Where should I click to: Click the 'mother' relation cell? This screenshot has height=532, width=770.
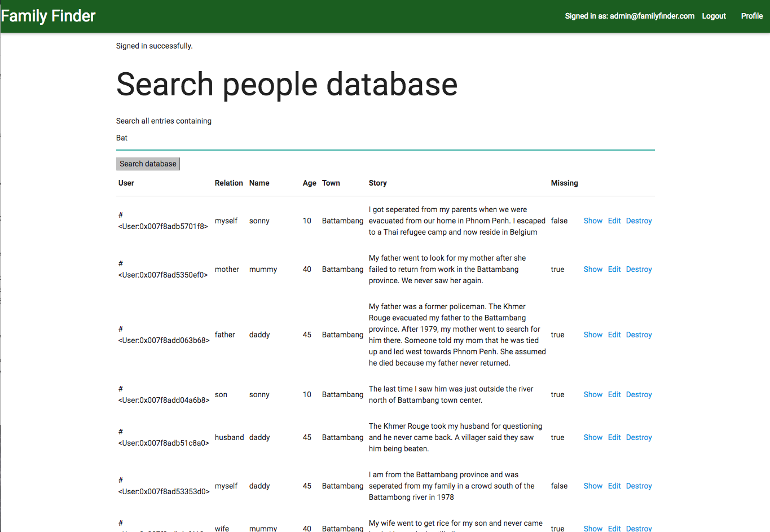[x=227, y=269]
